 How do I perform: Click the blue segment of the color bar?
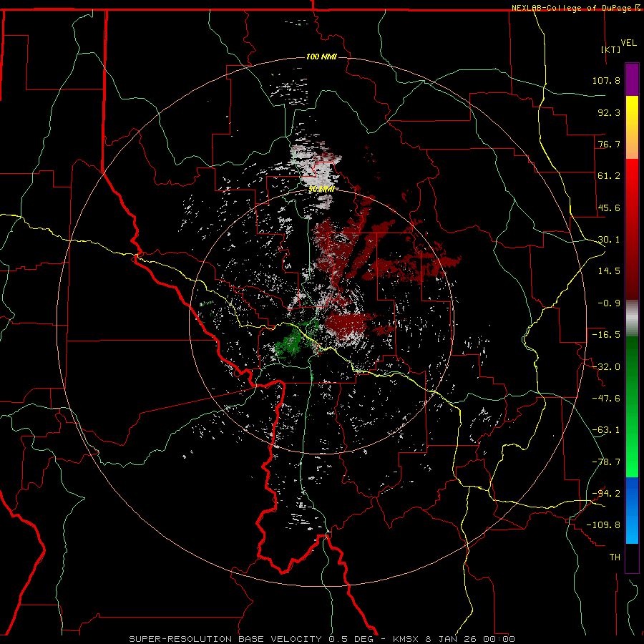coord(632,510)
